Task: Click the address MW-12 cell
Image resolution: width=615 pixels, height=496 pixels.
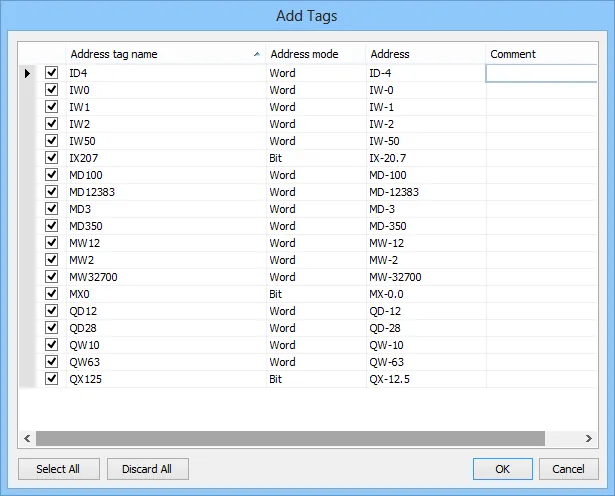Action: click(x=426, y=243)
